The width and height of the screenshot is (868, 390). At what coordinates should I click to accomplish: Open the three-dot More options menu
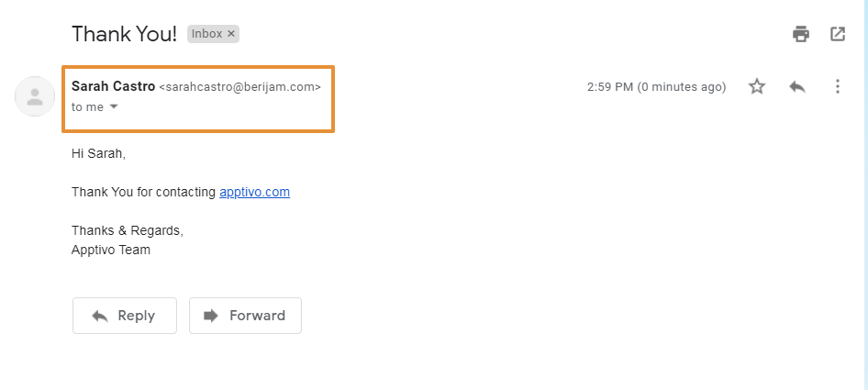(837, 86)
